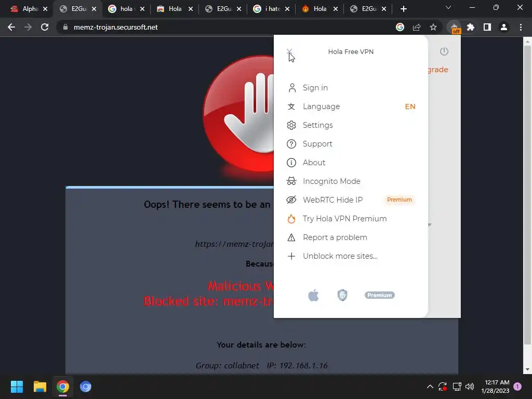Bookmark this page with star icon
This screenshot has width=532, height=399.
pos(433,27)
